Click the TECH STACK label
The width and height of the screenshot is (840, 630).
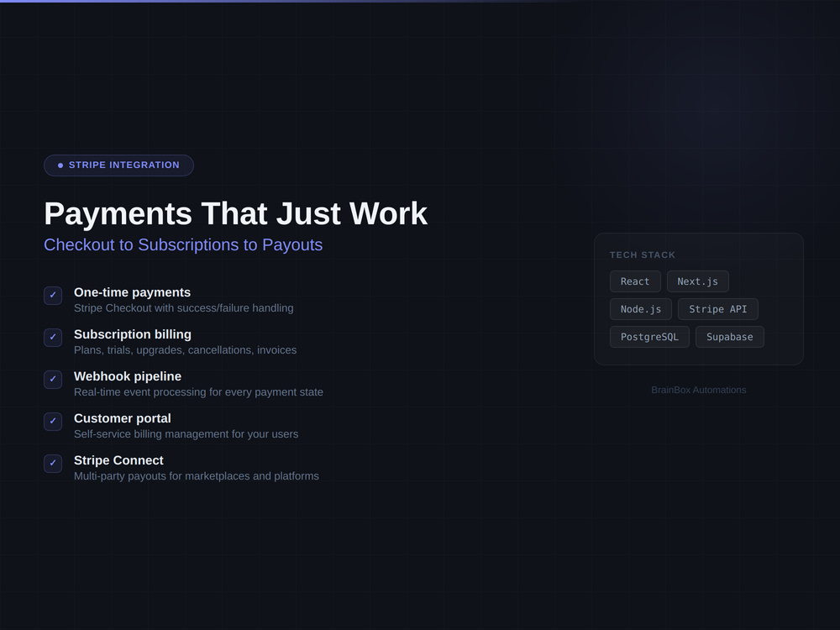point(643,255)
